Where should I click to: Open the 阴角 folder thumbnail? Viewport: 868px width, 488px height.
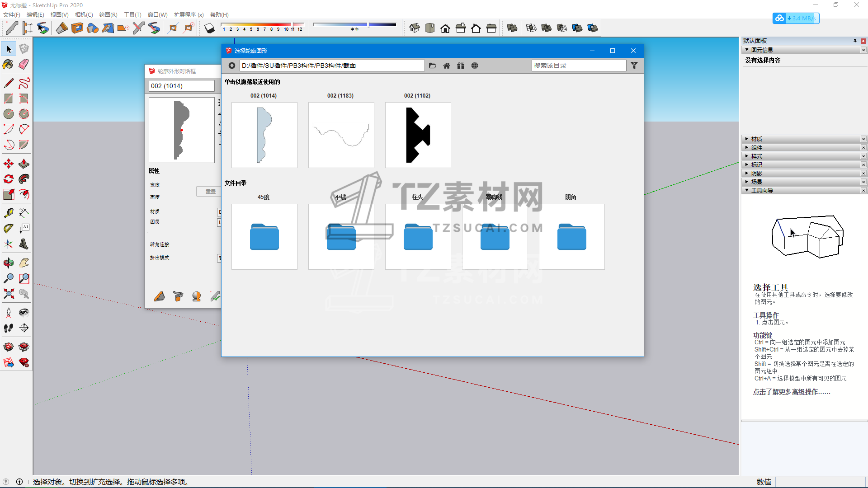pos(571,237)
